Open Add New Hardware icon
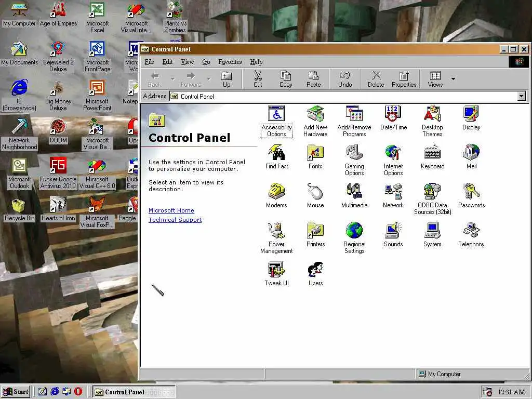The height and width of the screenshot is (399, 532). click(315, 122)
